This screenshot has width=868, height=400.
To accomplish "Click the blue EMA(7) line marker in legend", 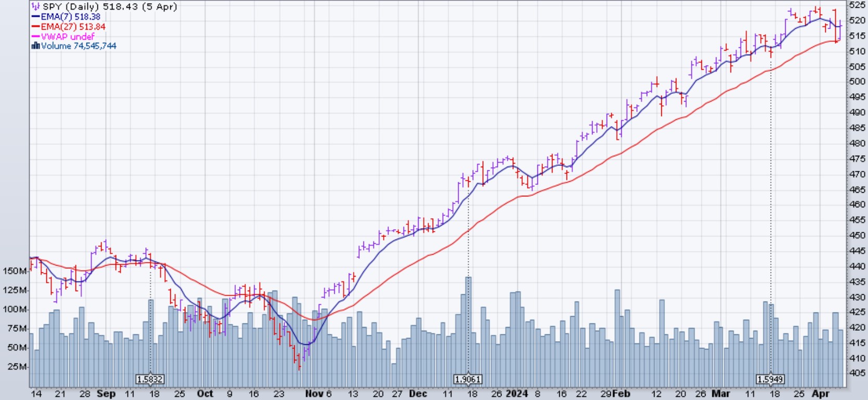I will point(35,17).
